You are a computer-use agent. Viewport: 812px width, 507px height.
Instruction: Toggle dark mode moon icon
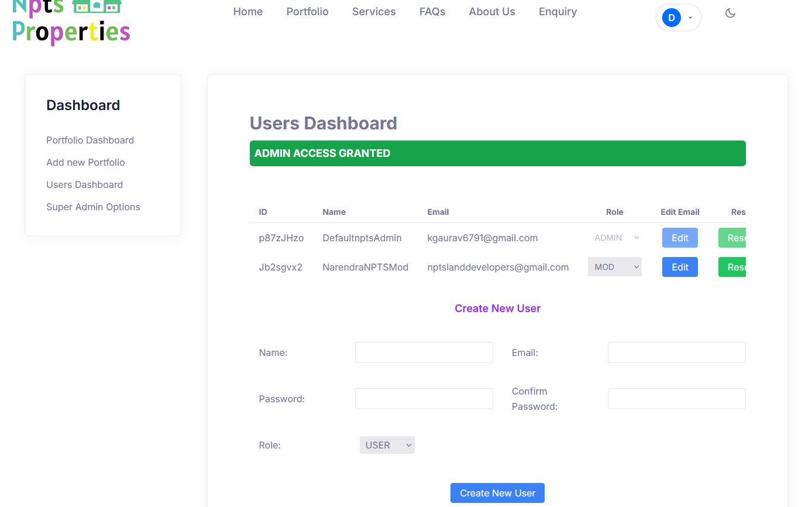click(x=730, y=13)
